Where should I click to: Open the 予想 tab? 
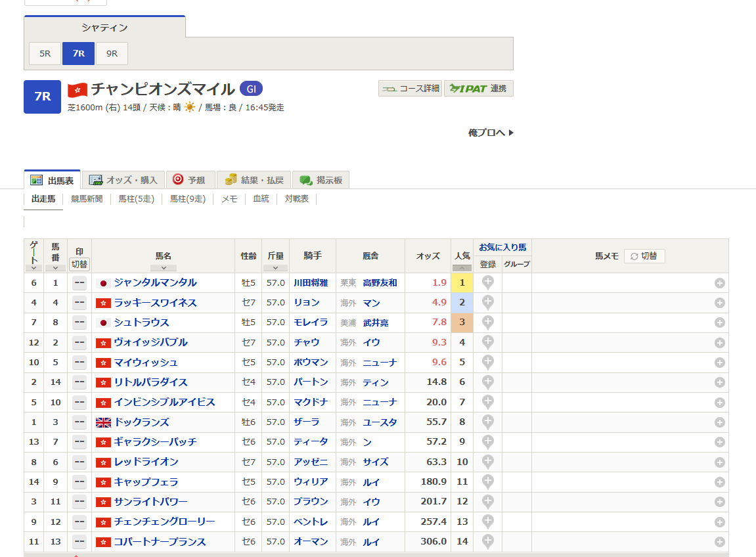tap(190, 181)
